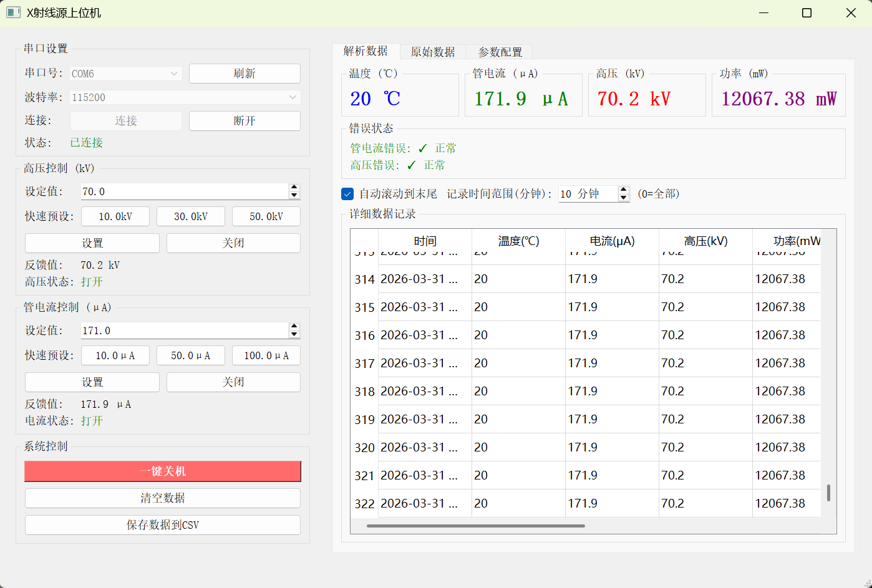Viewport: 872px width, 588px height.
Task: Select the 30.0kV quick preset
Action: tap(191, 216)
